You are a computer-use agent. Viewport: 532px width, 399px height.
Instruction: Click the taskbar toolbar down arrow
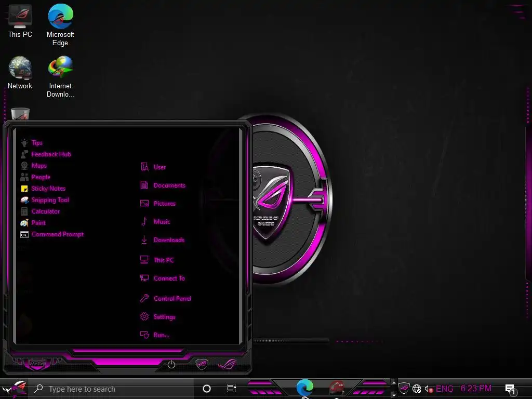coord(394,395)
